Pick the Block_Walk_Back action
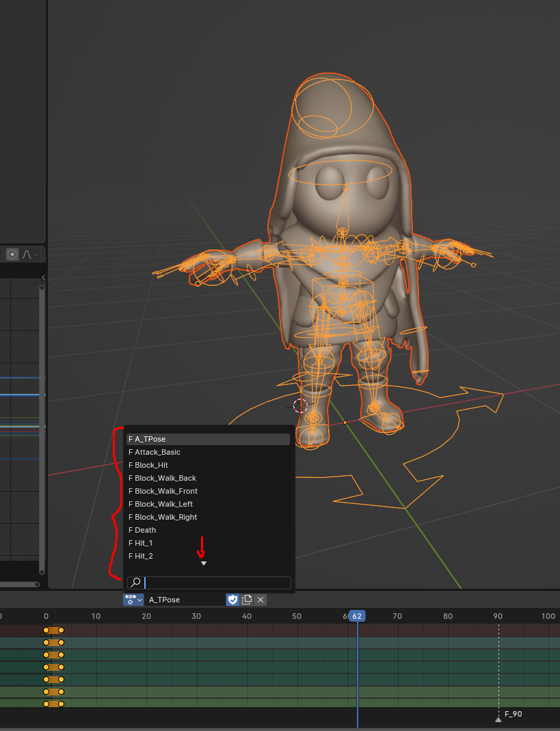 tap(208, 478)
